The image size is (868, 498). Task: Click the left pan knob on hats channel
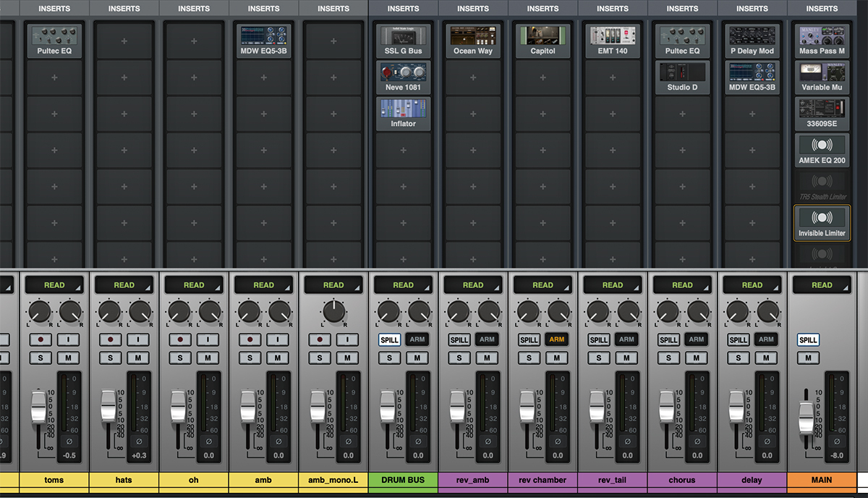(x=109, y=313)
